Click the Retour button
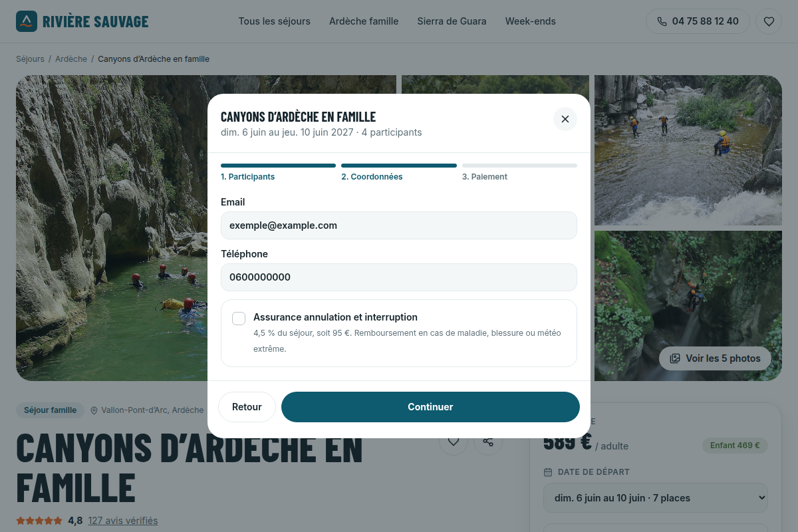 247,407
